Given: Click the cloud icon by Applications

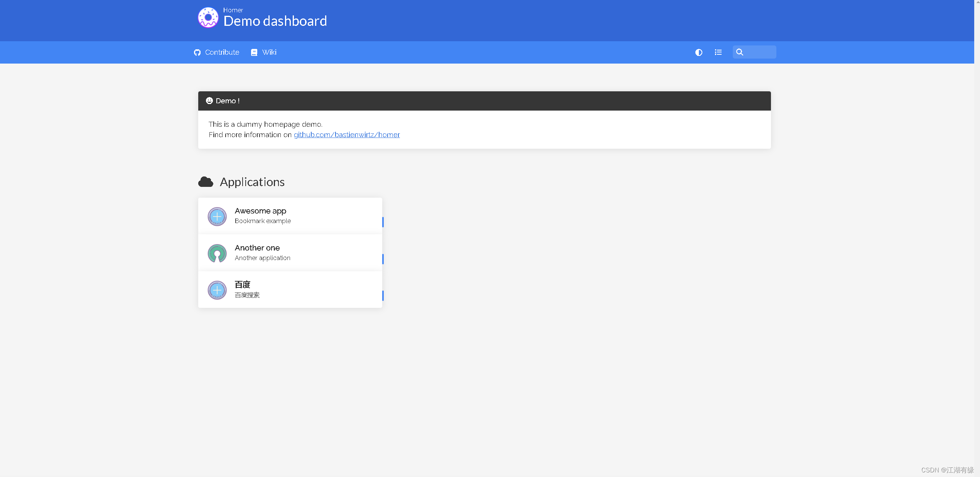Looking at the screenshot, I should point(206,182).
